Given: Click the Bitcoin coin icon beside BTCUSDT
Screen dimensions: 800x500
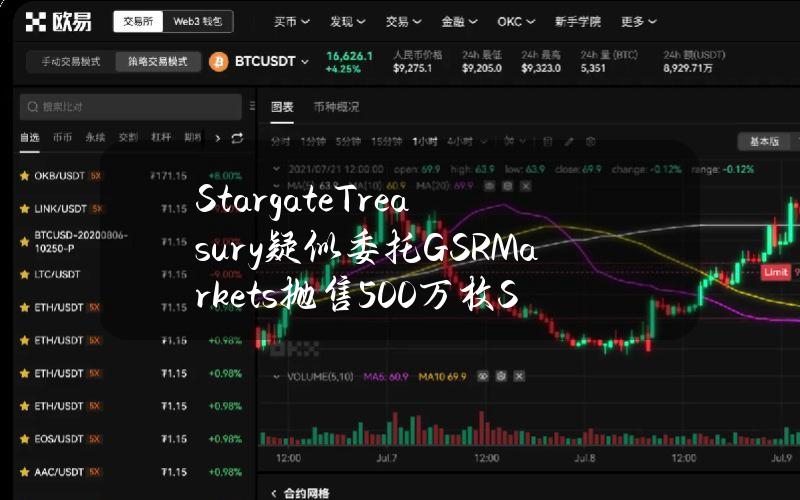Looking at the screenshot, I should point(219,62).
